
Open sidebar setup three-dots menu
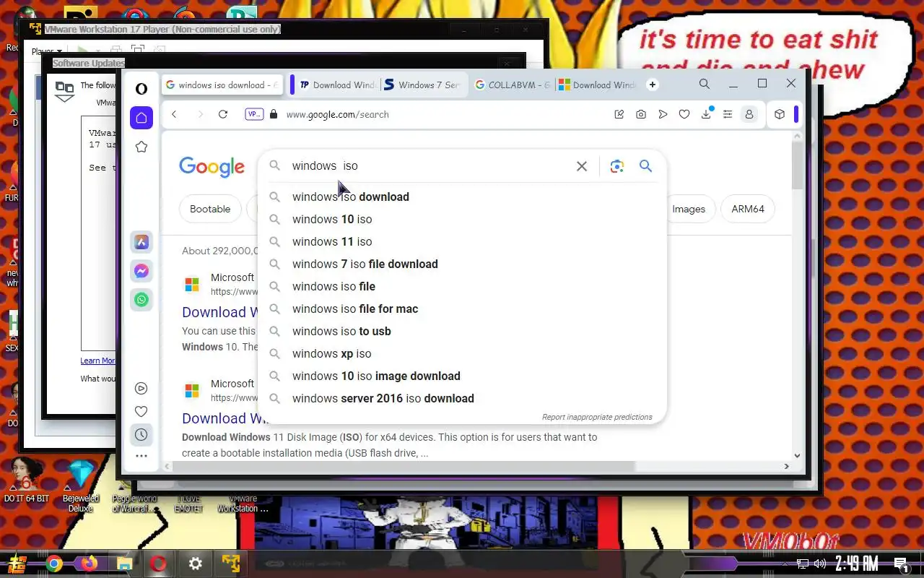pyautogui.click(x=141, y=456)
